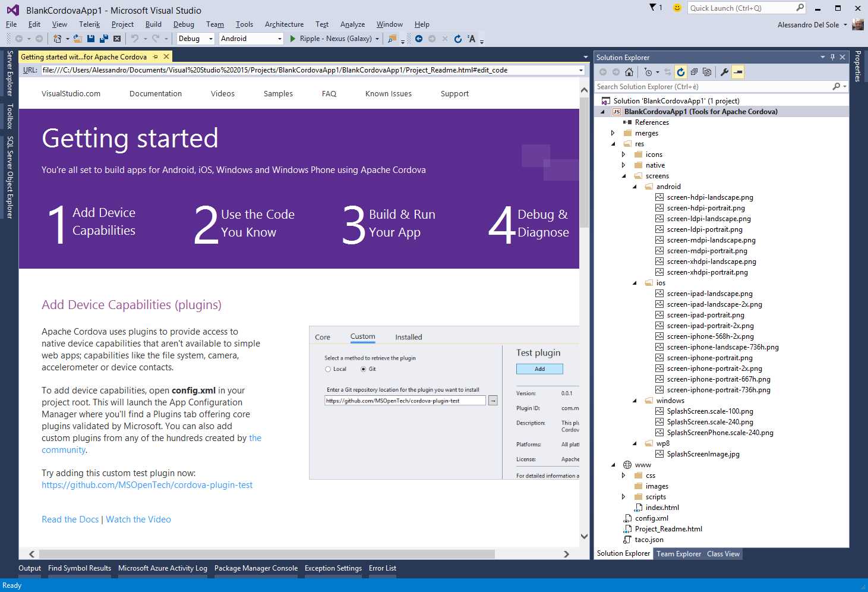Open the Home view in Solution Explorer
The image size is (868, 592).
pyautogui.click(x=630, y=71)
